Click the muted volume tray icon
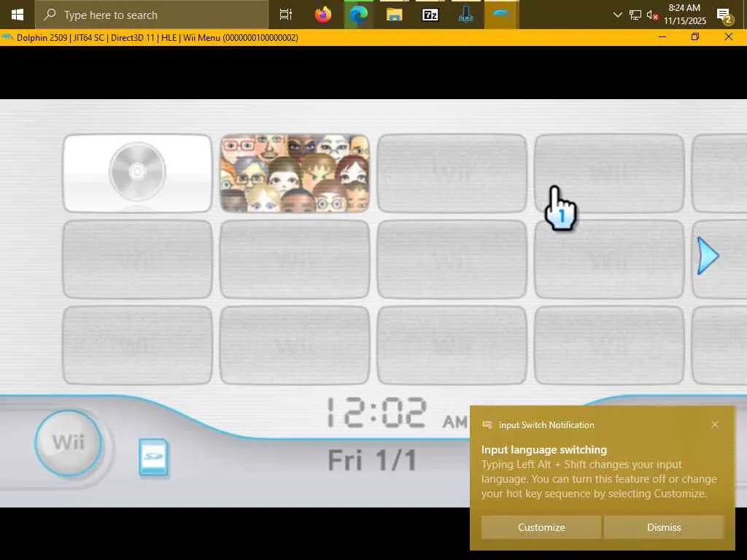Viewport: 747px width, 560px height. click(651, 15)
